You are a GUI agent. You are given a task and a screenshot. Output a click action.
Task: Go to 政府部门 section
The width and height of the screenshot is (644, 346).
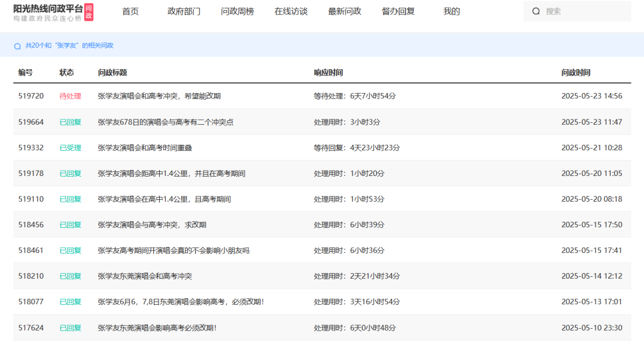[184, 11]
